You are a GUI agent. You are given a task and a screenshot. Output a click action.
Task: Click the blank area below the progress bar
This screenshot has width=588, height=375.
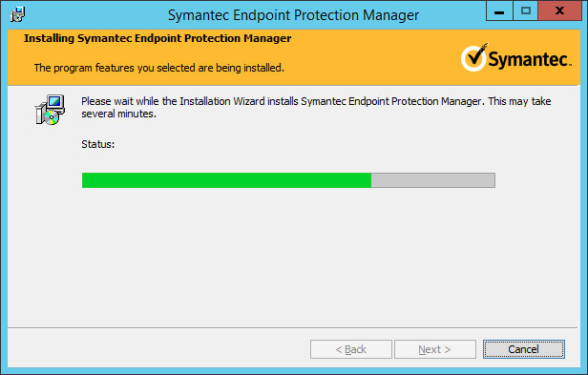coord(292,255)
